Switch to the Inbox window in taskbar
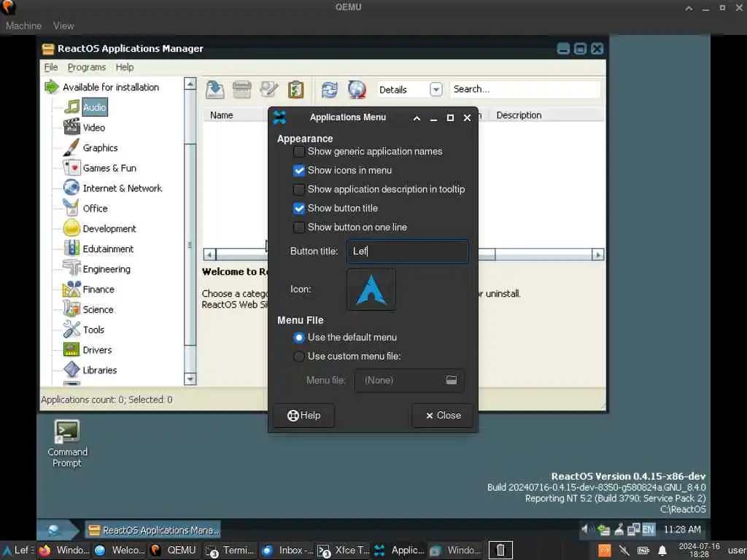This screenshot has height=560, width=747. [x=287, y=551]
